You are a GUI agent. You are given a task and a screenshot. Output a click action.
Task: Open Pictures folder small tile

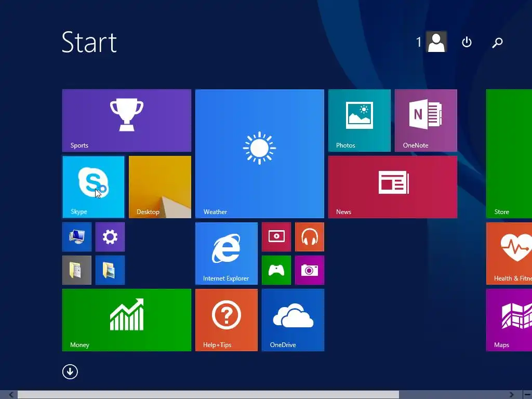pos(110,270)
